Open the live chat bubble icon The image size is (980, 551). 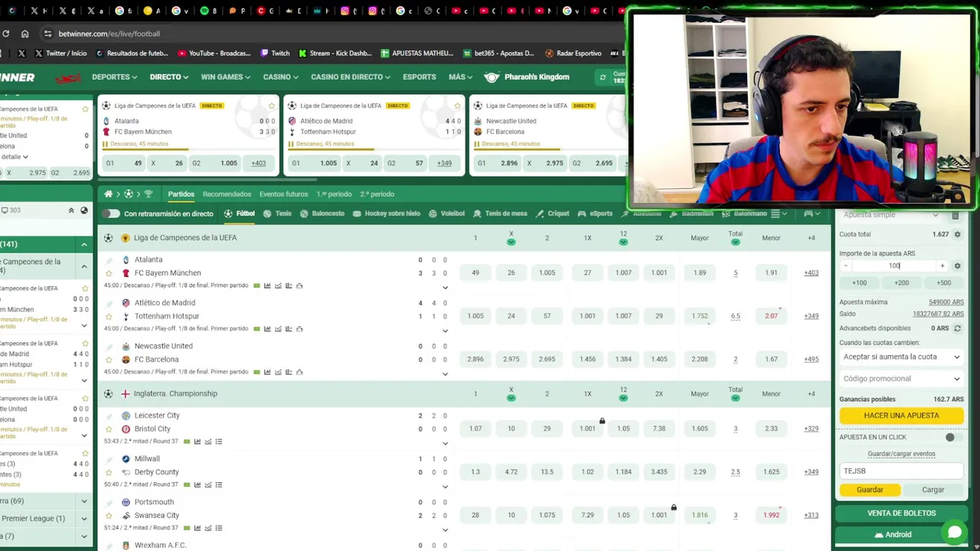click(955, 532)
